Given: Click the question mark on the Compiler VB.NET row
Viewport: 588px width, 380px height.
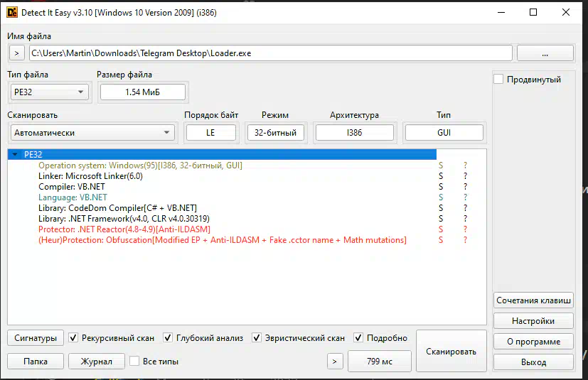Looking at the screenshot, I should (466, 187).
